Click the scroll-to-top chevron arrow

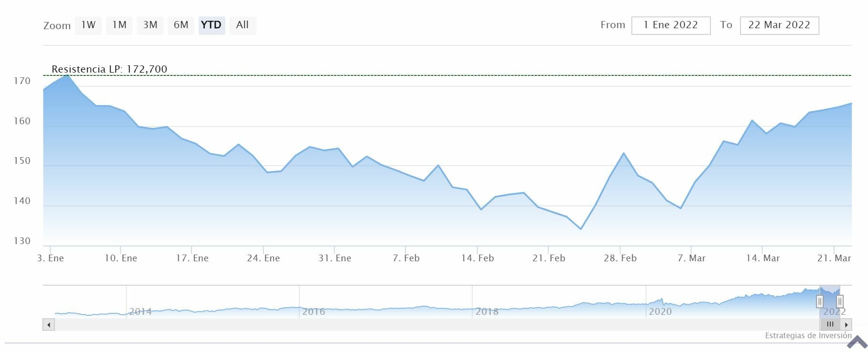(x=857, y=342)
